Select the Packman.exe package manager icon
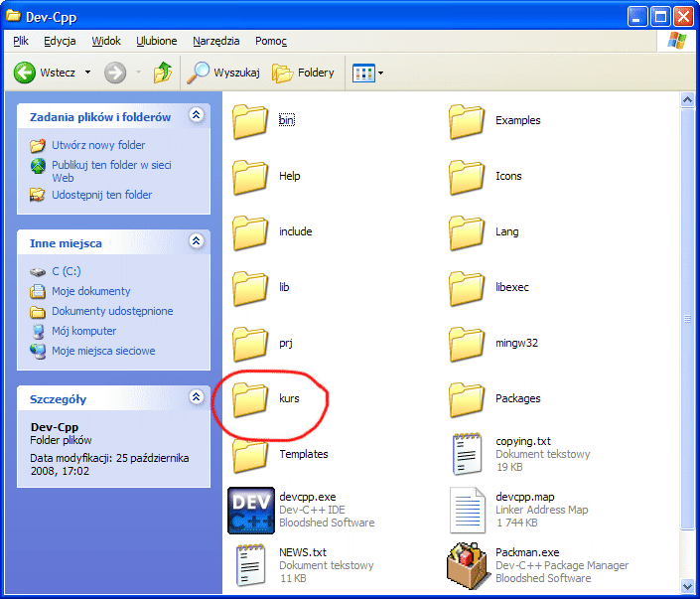Image resolution: width=700 pixels, height=599 pixels. pos(467,565)
